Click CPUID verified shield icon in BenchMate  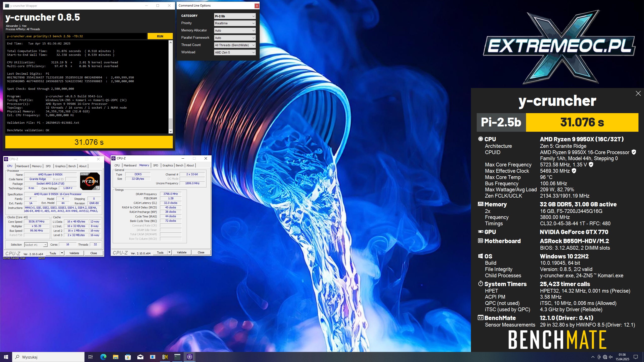click(x=634, y=152)
